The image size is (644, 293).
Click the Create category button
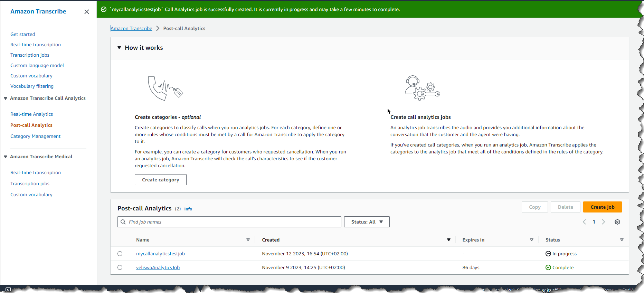(161, 180)
